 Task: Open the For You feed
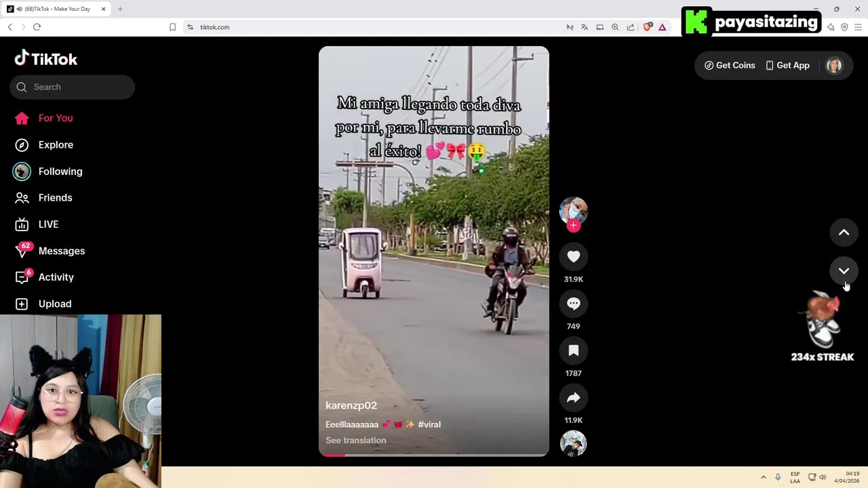[x=44, y=118]
